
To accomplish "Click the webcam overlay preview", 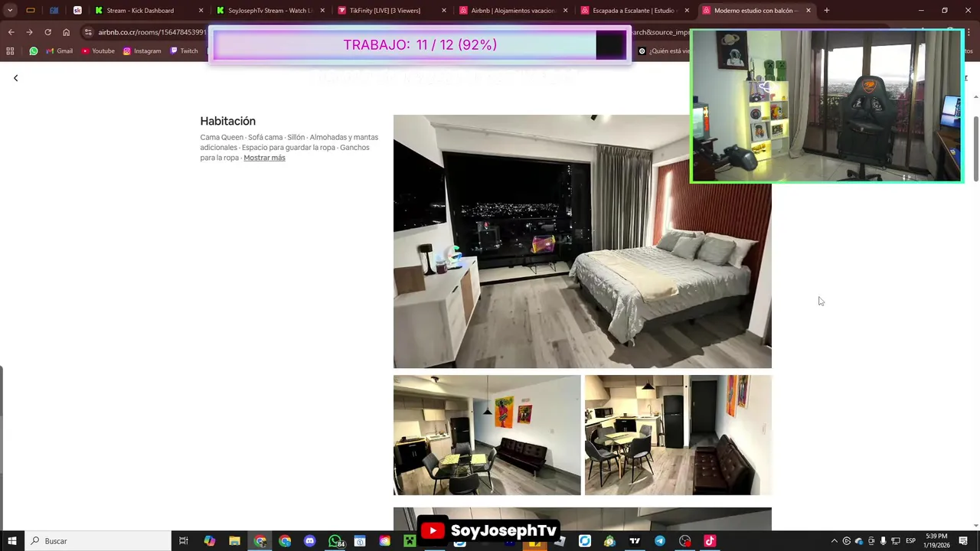I will pos(827,106).
